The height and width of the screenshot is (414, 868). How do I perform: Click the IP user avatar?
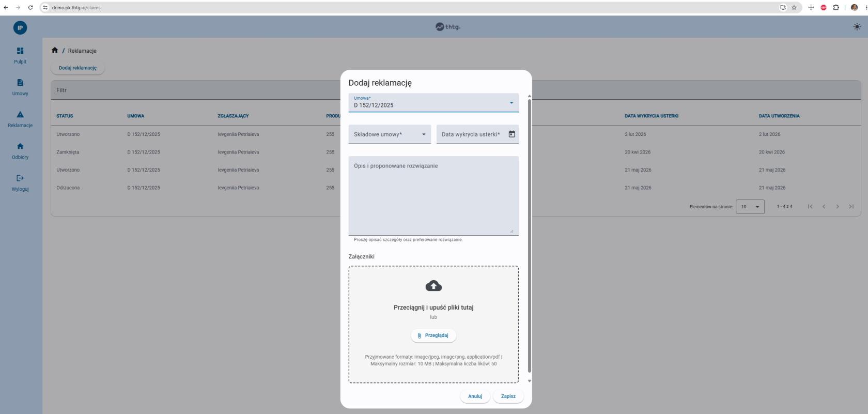[20, 28]
